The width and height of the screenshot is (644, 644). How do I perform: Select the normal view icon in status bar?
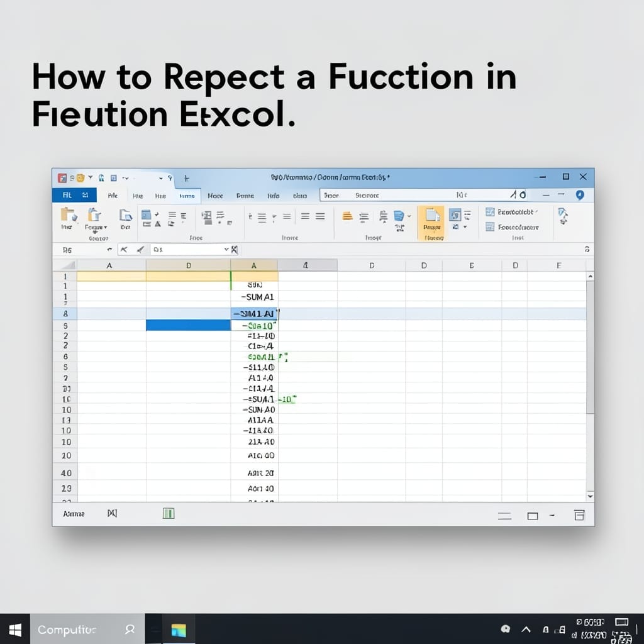tap(504, 516)
